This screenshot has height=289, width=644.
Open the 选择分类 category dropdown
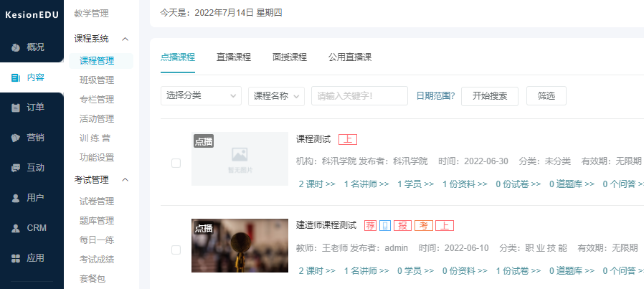coord(201,96)
